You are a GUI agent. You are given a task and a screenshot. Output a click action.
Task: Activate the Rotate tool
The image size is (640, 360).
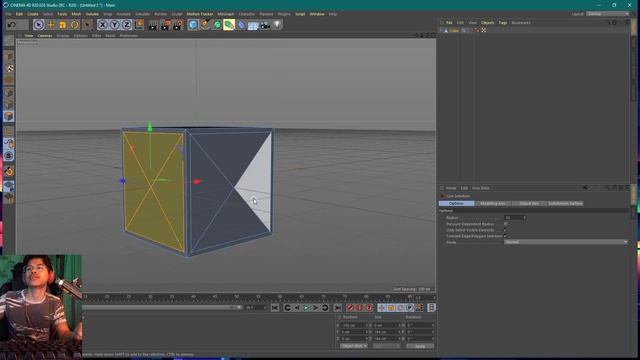coord(74,25)
